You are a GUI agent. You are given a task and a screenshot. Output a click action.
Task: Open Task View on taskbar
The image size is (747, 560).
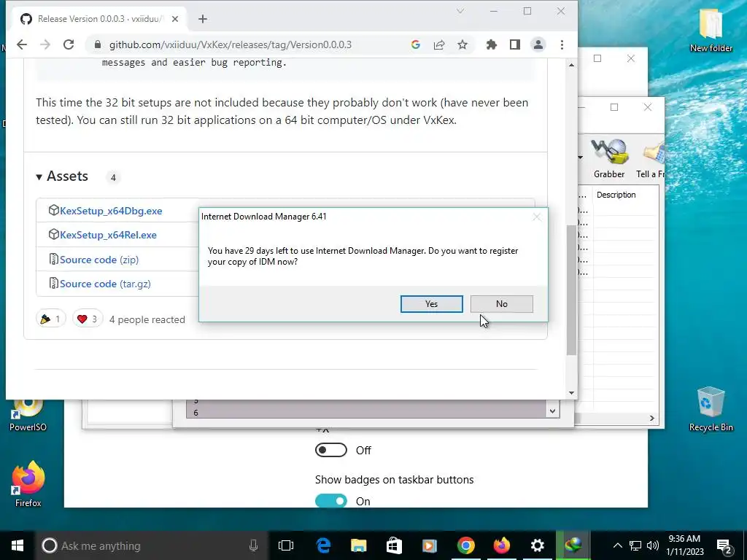[x=286, y=545]
